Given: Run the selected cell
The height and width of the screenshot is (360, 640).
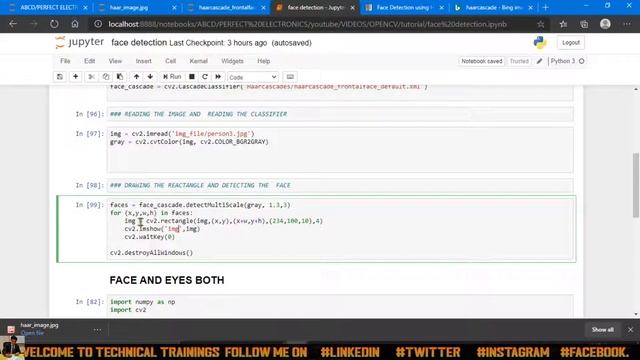Looking at the screenshot, I should pos(172,77).
